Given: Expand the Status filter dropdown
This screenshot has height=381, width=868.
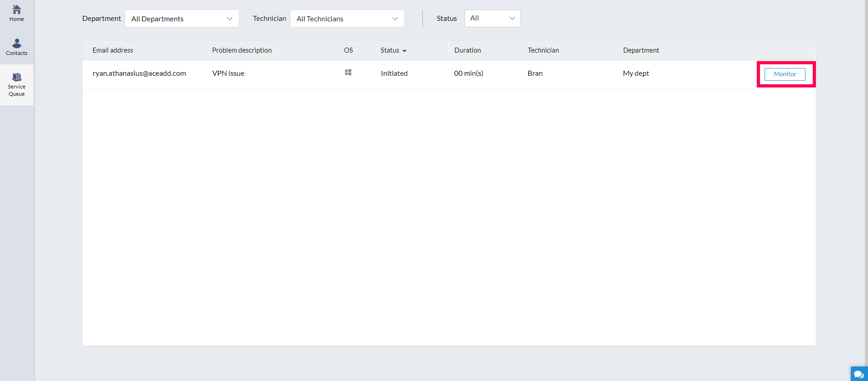Looking at the screenshot, I should 492,19.
